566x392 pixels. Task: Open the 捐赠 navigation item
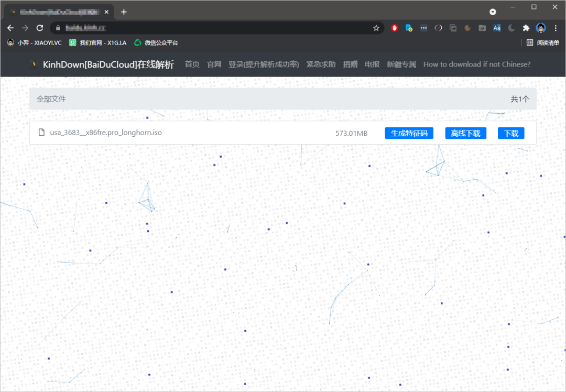(x=350, y=64)
